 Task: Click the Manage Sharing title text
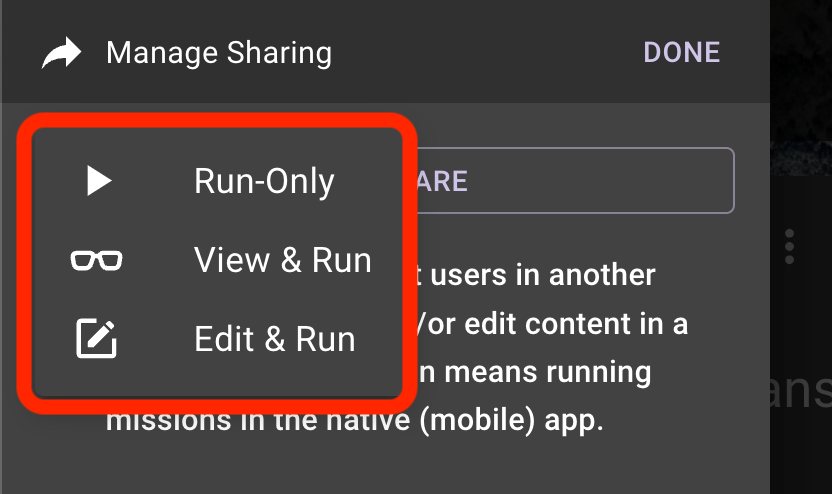point(219,53)
